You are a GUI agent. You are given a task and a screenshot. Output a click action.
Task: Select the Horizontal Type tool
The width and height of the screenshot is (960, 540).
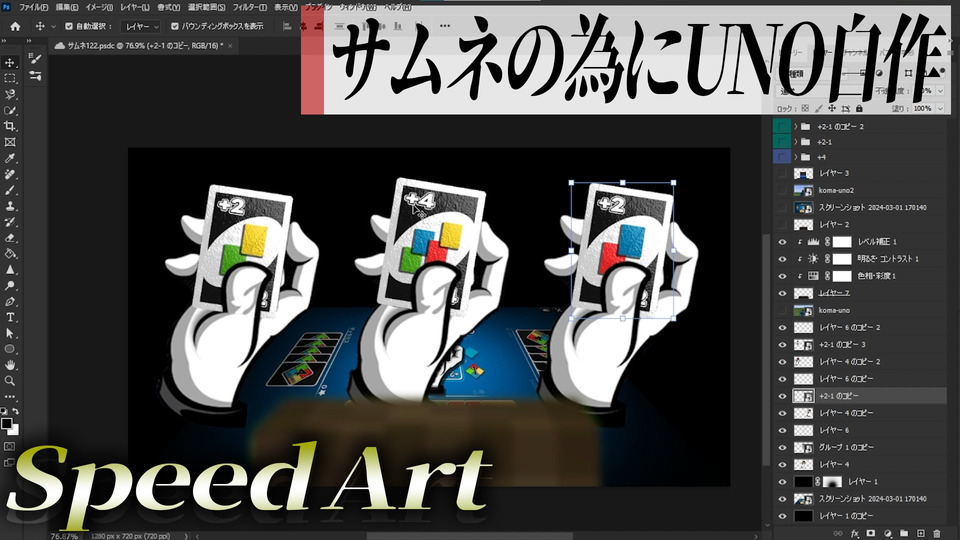10,317
